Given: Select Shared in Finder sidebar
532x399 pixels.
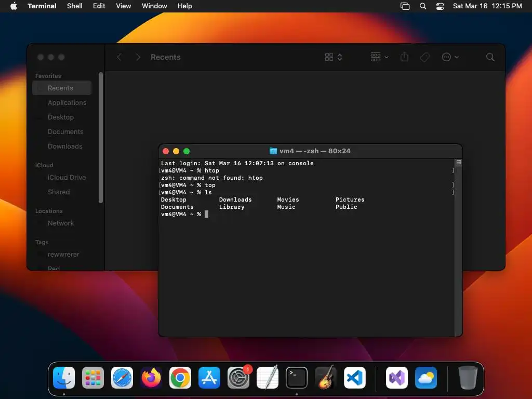Looking at the screenshot, I should click(x=62, y=192).
